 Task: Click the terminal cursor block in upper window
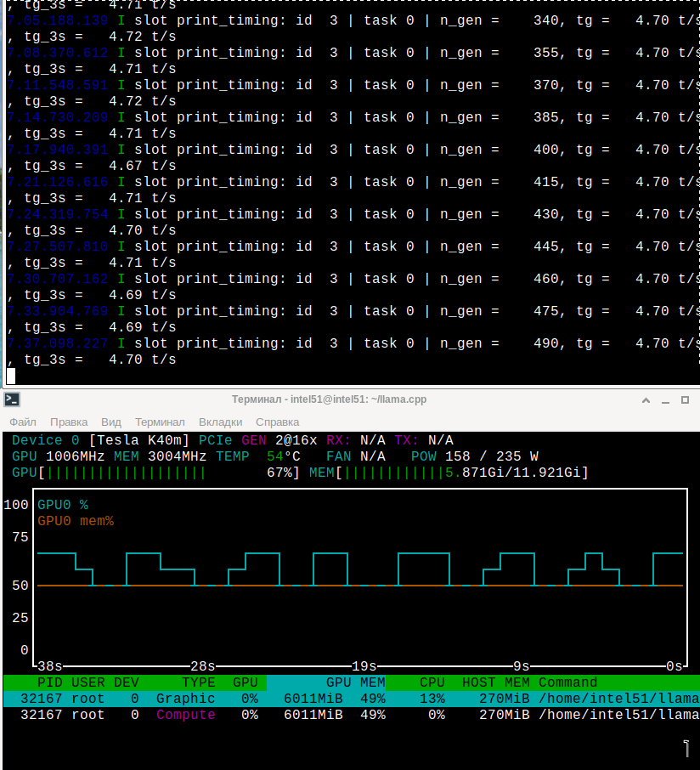(11, 377)
